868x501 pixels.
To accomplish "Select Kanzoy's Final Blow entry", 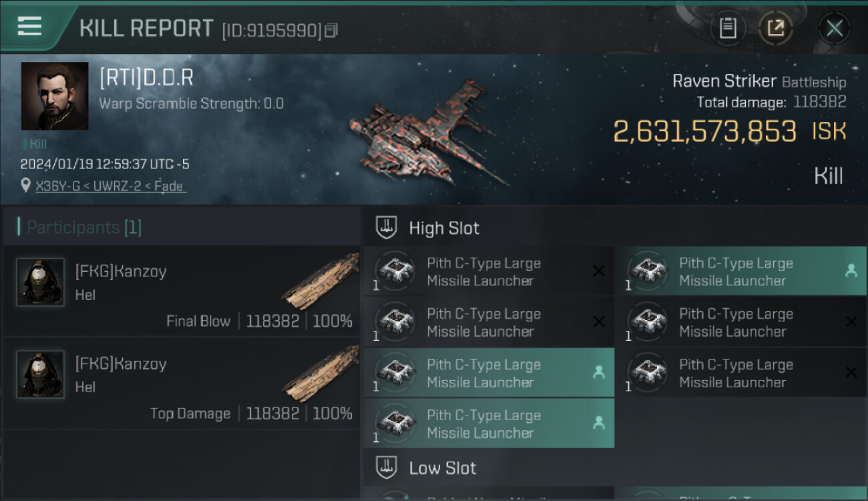I will point(182,291).
